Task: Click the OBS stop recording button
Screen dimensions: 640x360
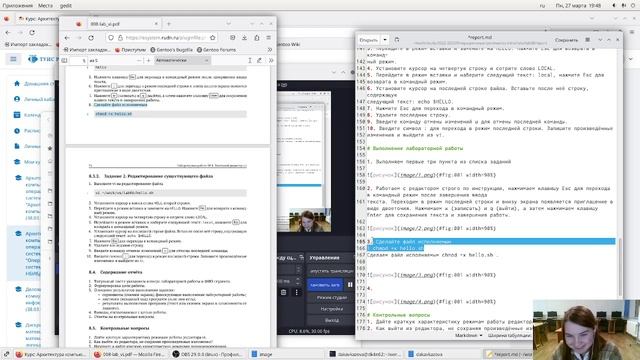Action: (x=325, y=284)
